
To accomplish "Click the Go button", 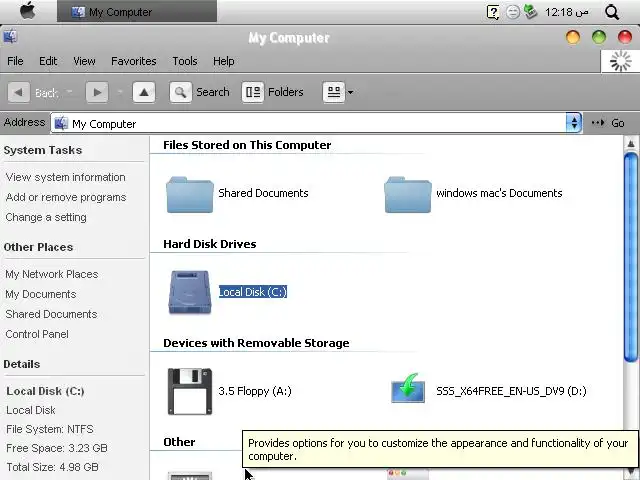I will pyautogui.click(x=608, y=123).
